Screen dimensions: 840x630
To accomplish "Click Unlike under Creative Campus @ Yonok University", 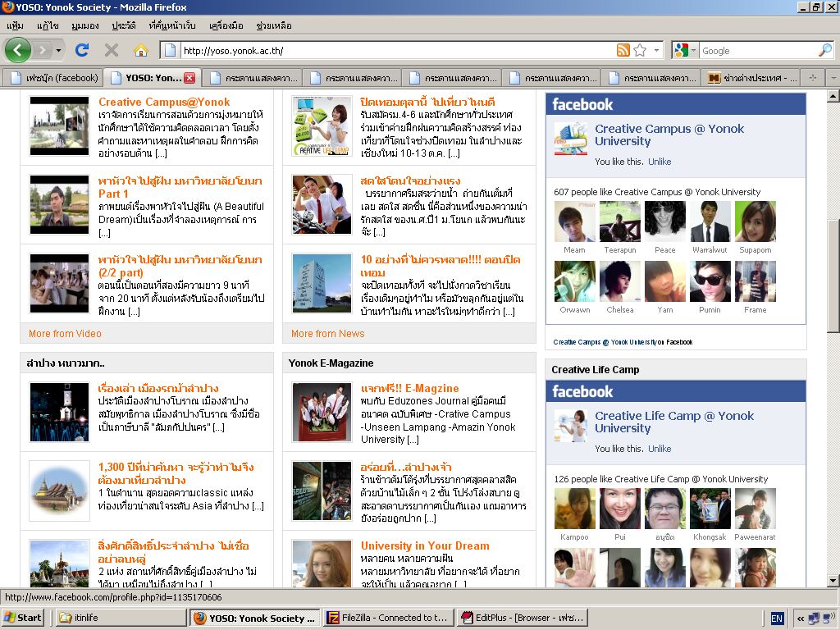I will 660,162.
